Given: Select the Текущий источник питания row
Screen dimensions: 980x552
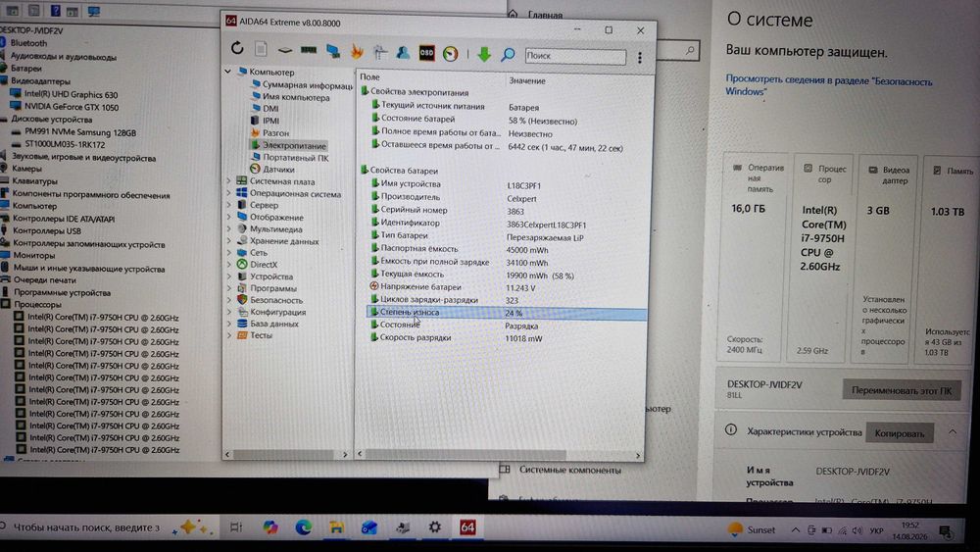Looking at the screenshot, I should tap(507, 106).
